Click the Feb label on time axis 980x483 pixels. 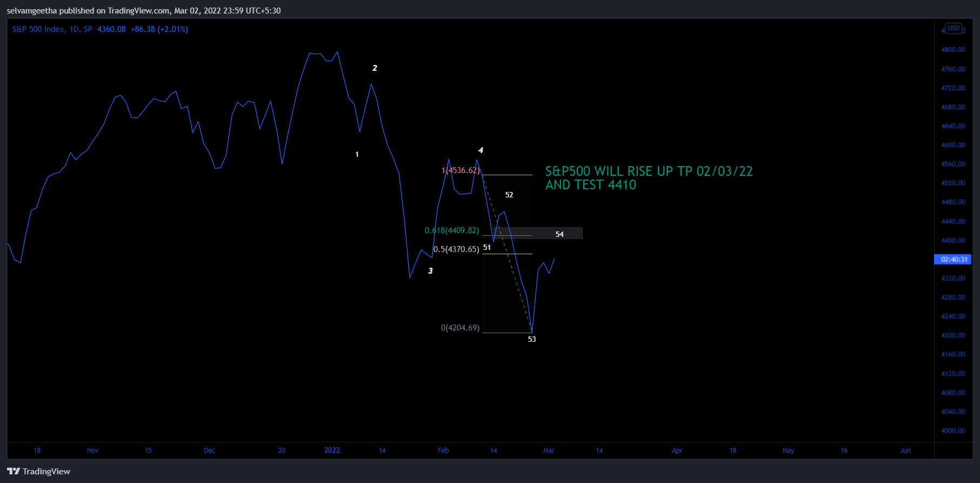pyautogui.click(x=443, y=451)
